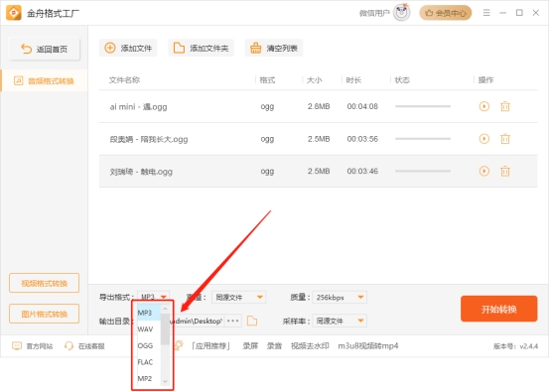
Task: Delete the 'ai mini - 遇.ogg' row
Action: 504,106
